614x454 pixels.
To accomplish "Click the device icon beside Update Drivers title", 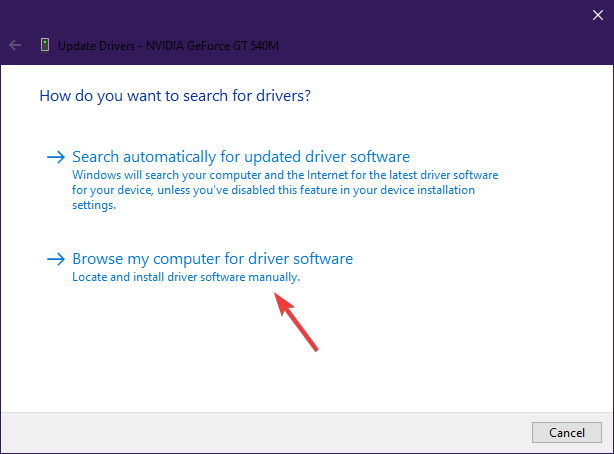I will [x=45, y=45].
